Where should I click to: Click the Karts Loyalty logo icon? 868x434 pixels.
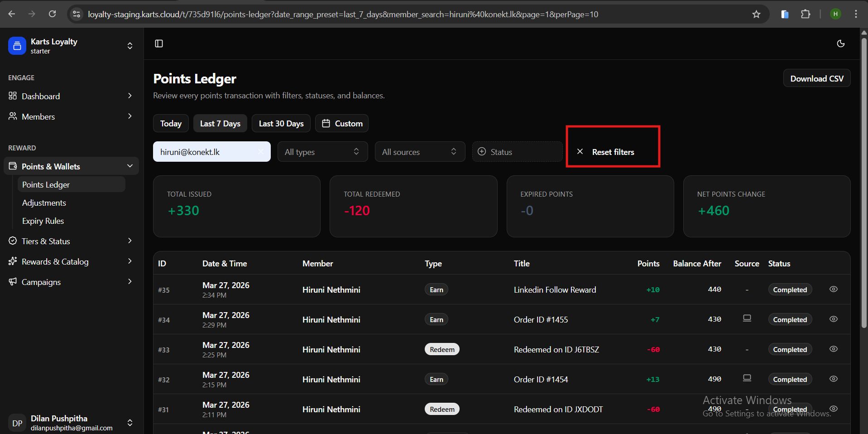(17, 46)
